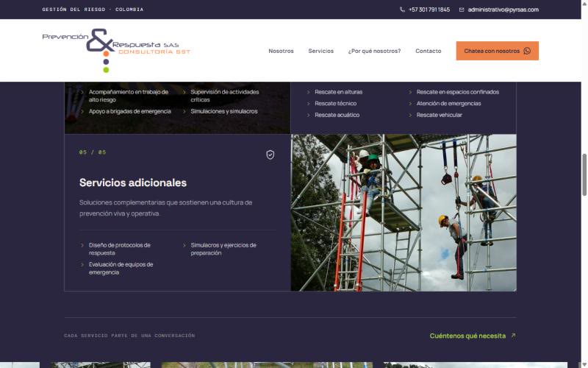Click Rescate vehicular text
Screen dimensions: 588x368
click(x=439, y=115)
